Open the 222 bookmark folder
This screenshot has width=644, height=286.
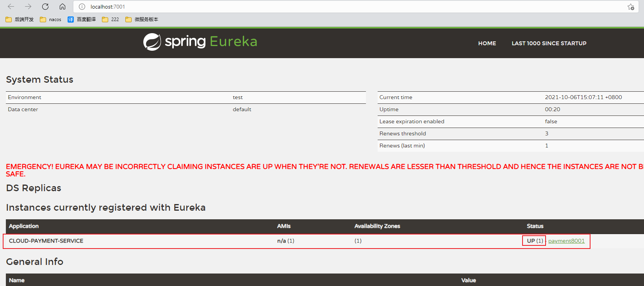point(111,19)
